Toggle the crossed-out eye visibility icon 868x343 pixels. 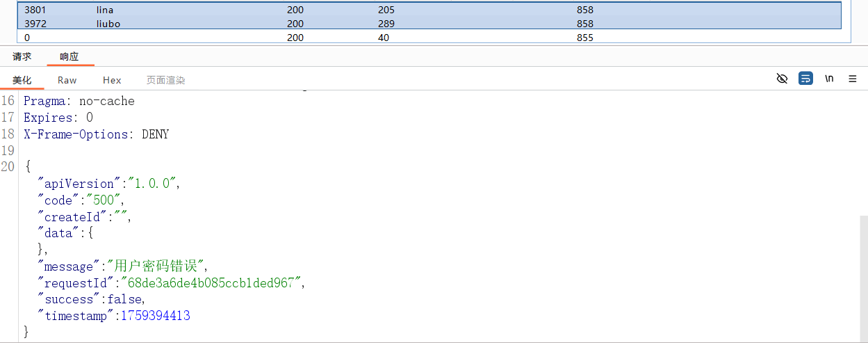[782, 79]
